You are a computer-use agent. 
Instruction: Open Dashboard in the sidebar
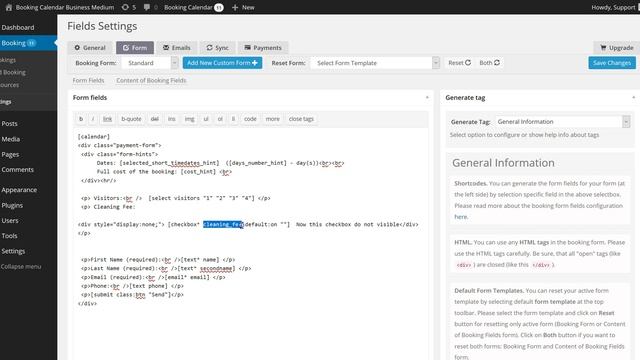[18, 27]
